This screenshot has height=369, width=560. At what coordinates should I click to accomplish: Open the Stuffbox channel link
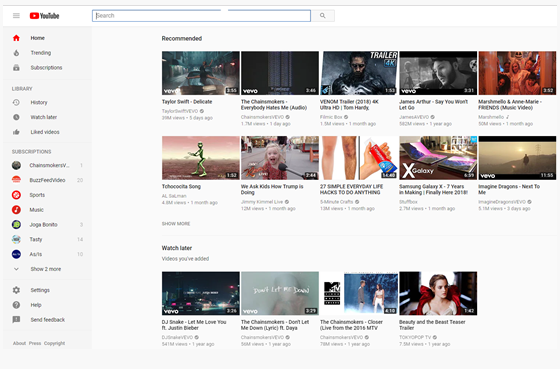point(408,202)
